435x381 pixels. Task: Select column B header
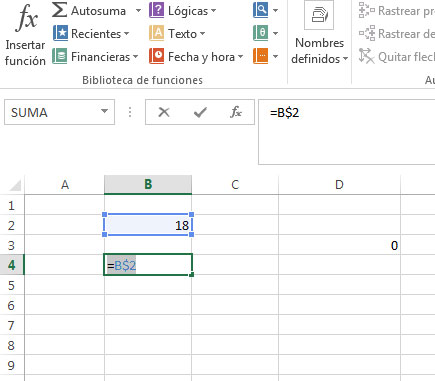coord(148,184)
